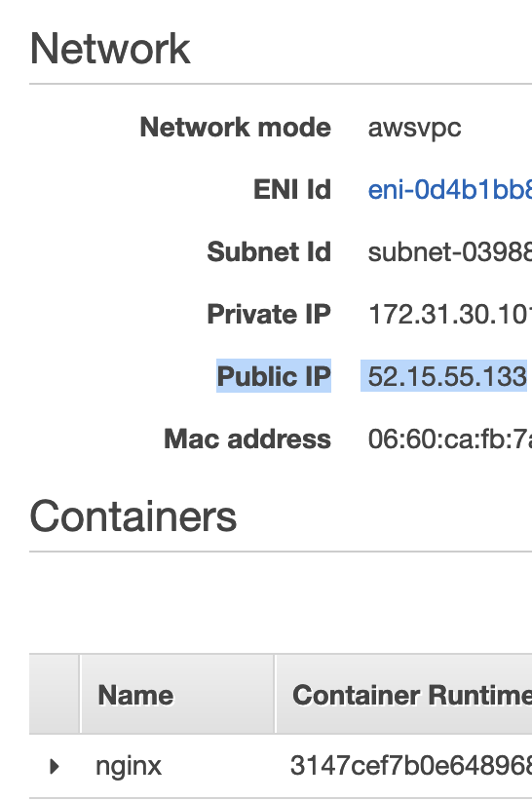The image size is (532, 801).
Task: Click the ENI Id label
Action: click(292, 189)
